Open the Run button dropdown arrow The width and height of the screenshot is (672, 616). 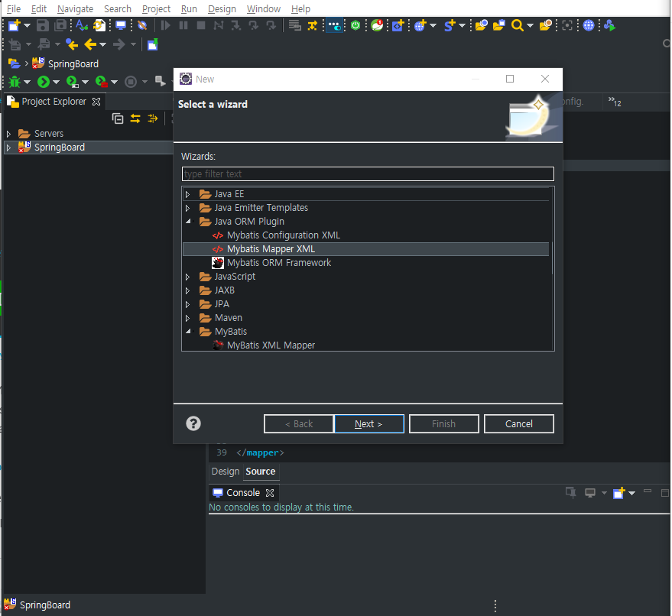56,82
